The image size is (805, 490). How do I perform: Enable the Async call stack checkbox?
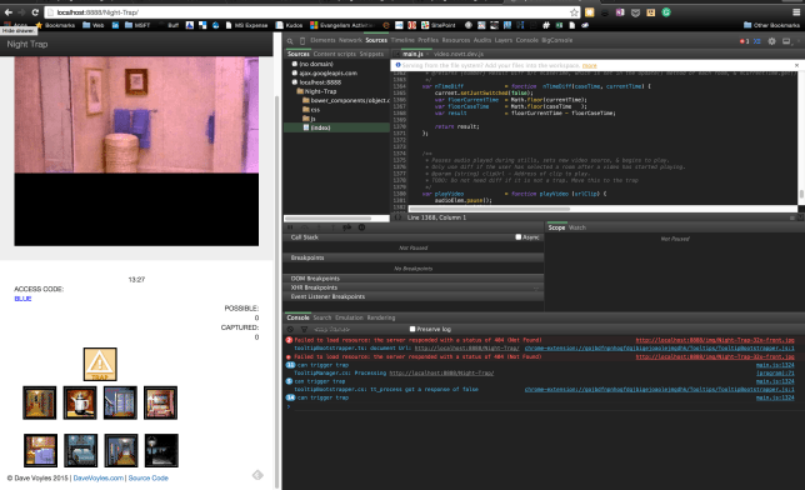(x=518, y=237)
